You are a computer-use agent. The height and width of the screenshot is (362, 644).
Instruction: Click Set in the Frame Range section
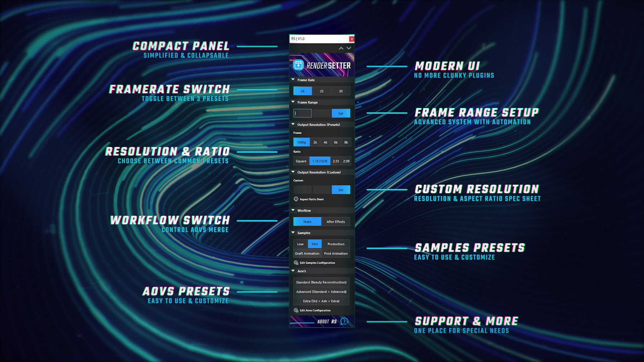pos(341,113)
